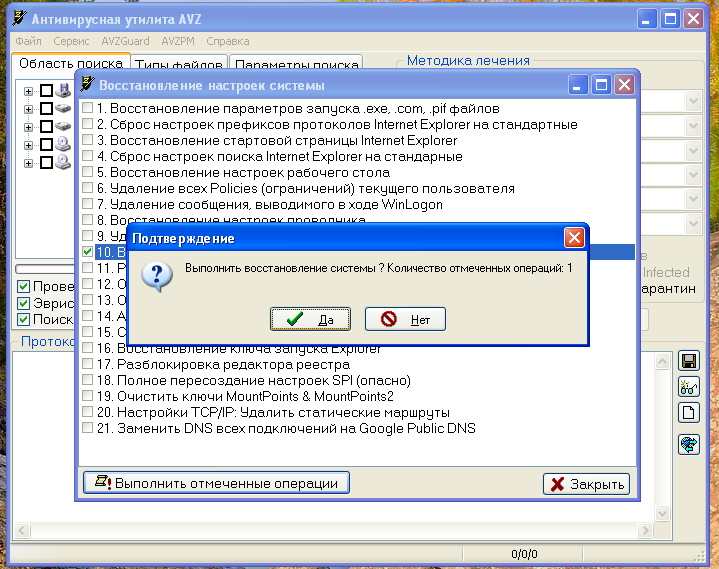This screenshot has height=569, width=719.
Task: Click horizontal scrollbar right arrow
Action: pos(645,531)
